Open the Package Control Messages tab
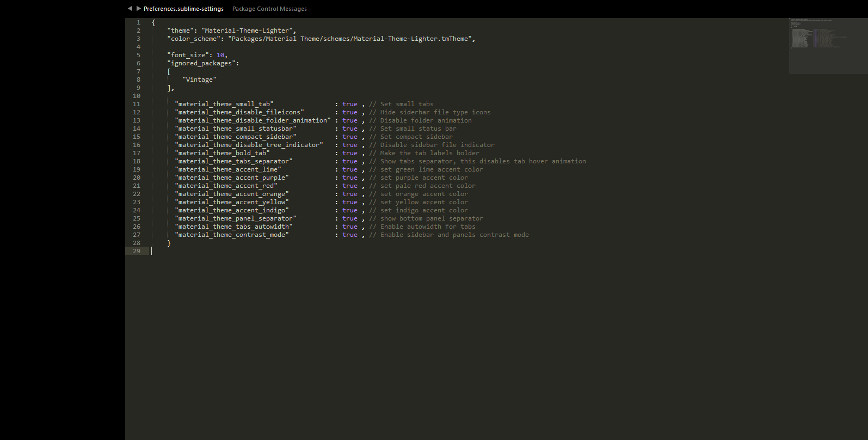The width and height of the screenshot is (868, 440). pos(269,9)
